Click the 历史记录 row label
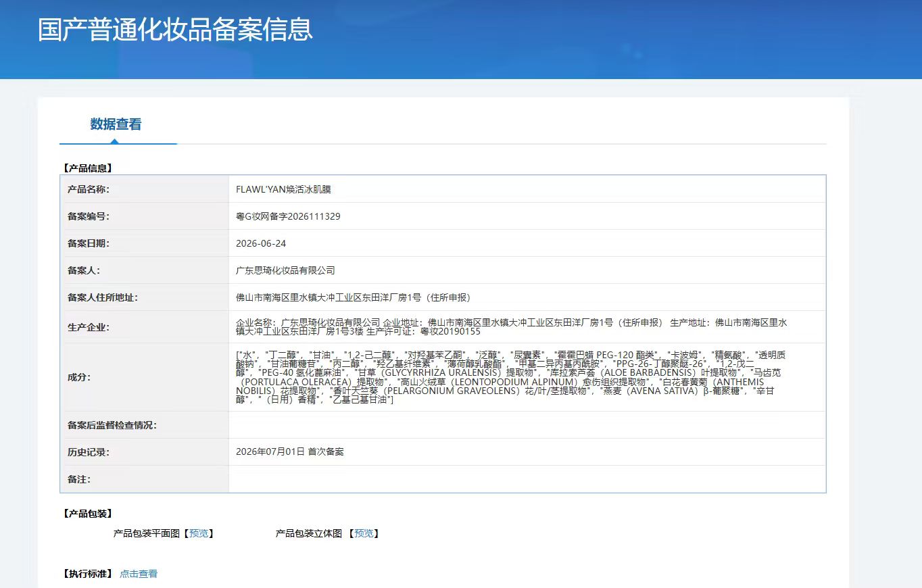This screenshot has width=922, height=588. point(89,452)
